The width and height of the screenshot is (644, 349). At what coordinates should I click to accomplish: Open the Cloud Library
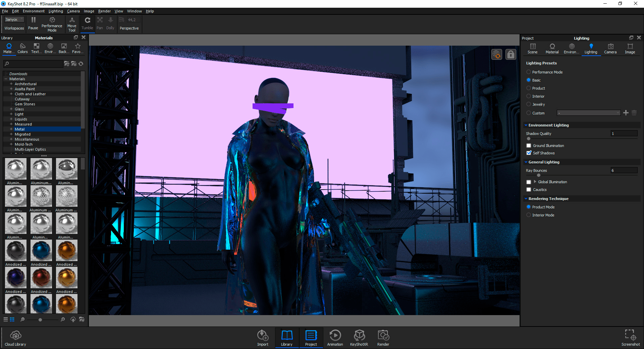click(x=15, y=338)
